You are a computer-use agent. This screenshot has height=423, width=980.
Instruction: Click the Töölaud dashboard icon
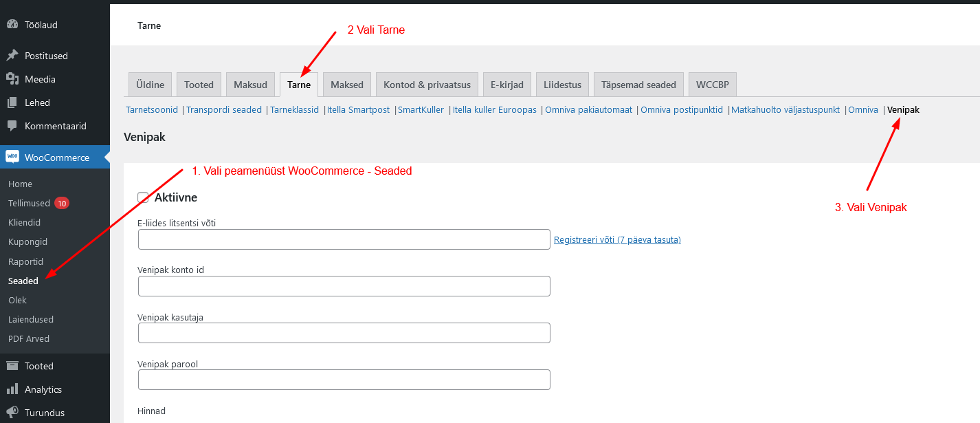(x=12, y=25)
